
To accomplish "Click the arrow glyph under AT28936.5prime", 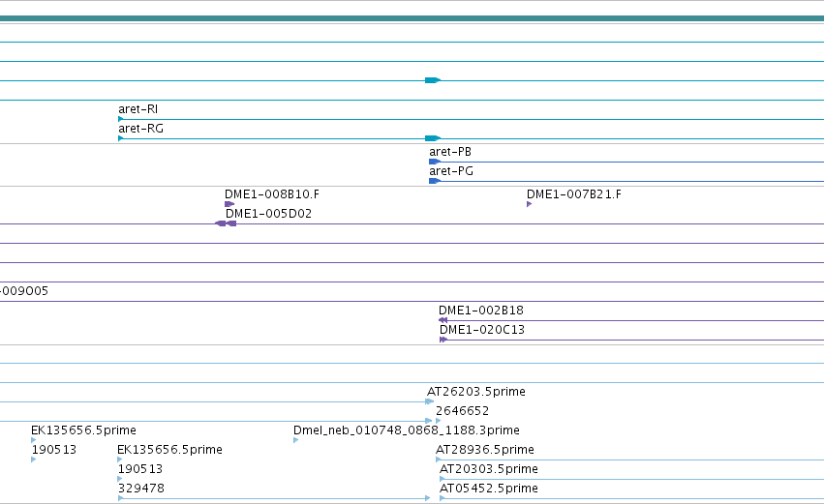I will (x=439, y=460).
